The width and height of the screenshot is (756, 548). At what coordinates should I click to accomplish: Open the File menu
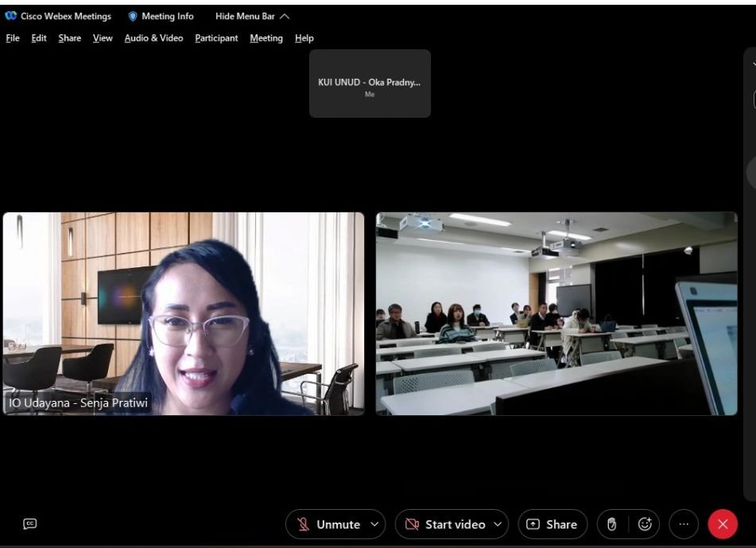point(13,38)
